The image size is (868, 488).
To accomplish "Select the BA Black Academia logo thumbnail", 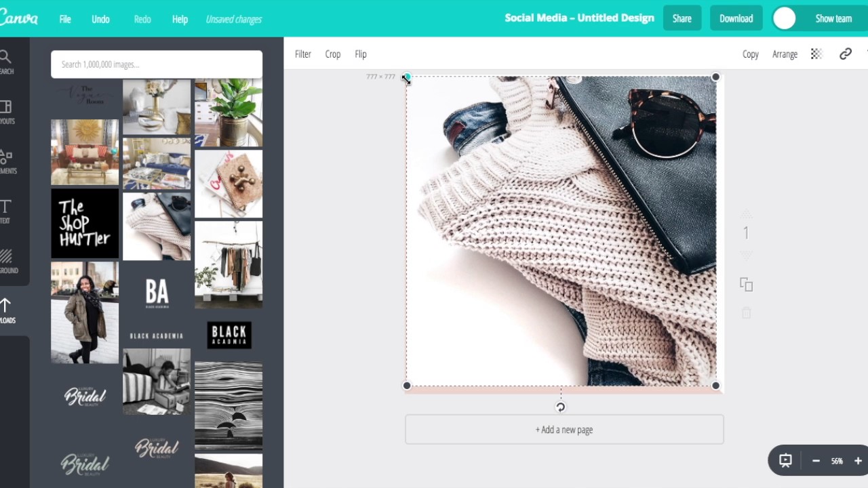I will [x=157, y=293].
